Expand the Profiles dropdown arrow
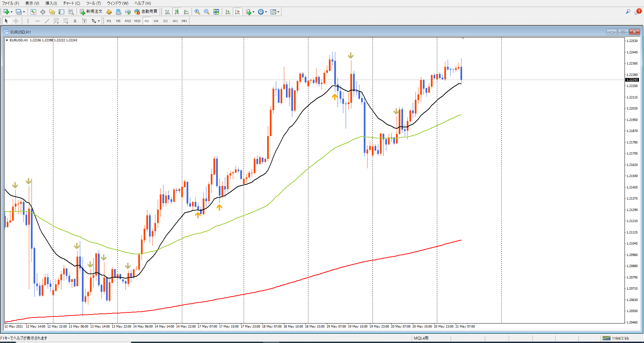 point(24,12)
